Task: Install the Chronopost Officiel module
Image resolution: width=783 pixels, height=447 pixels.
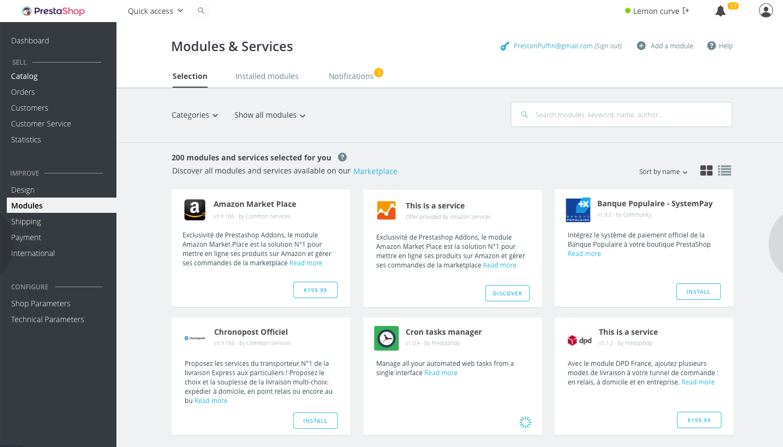Action: click(x=315, y=420)
